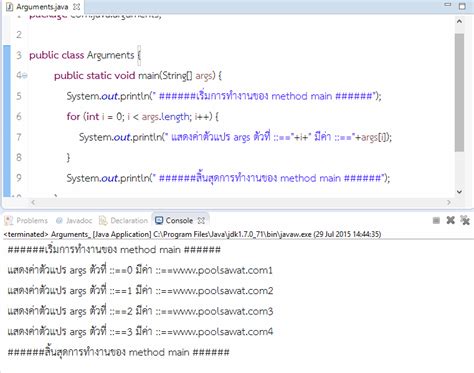This screenshot has height=373, width=474.
Task: Click first console line with 'method main ######'
Action: [x=114, y=250]
